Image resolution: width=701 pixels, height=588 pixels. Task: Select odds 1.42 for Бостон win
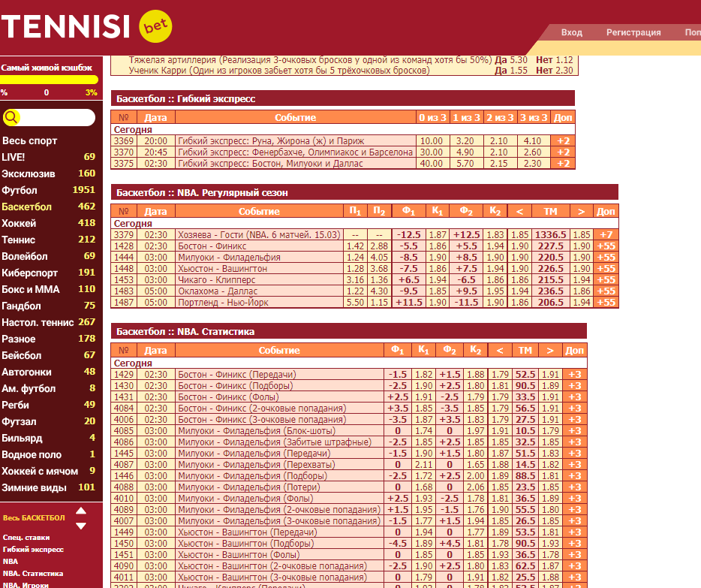[356, 246]
